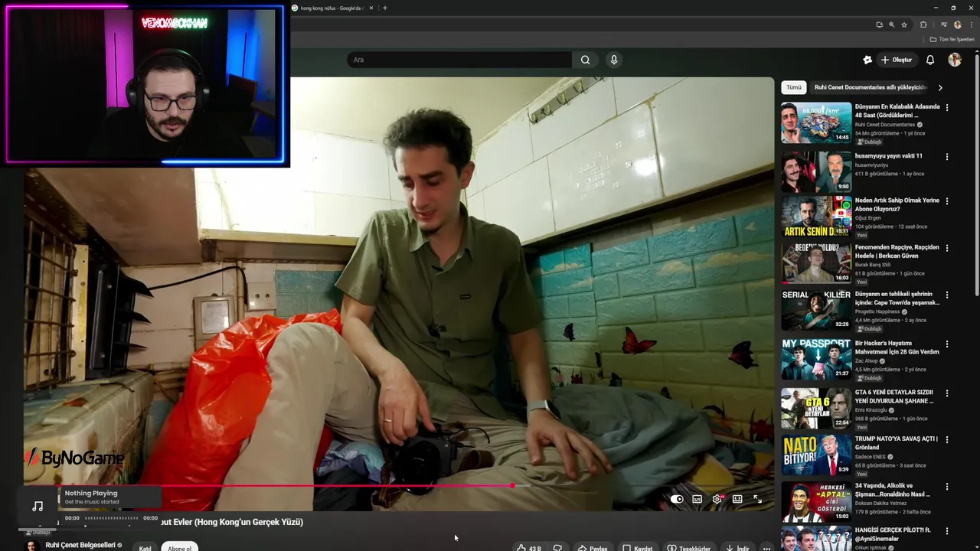
Task: Subscribe using Abone ol button
Action: click(x=179, y=547)
